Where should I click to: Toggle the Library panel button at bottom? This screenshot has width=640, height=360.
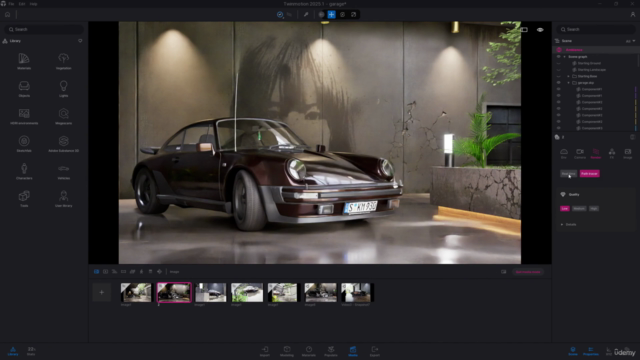click(13, 351)
